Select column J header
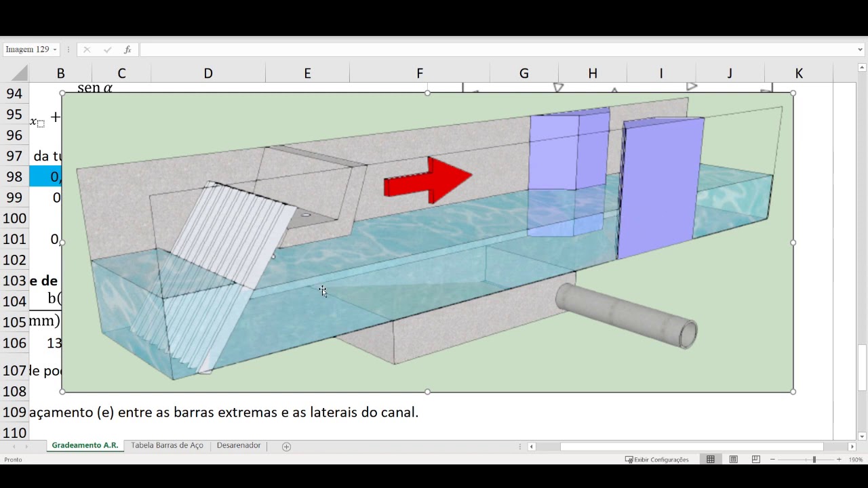868x488 pixels. (x=730, y=73)
